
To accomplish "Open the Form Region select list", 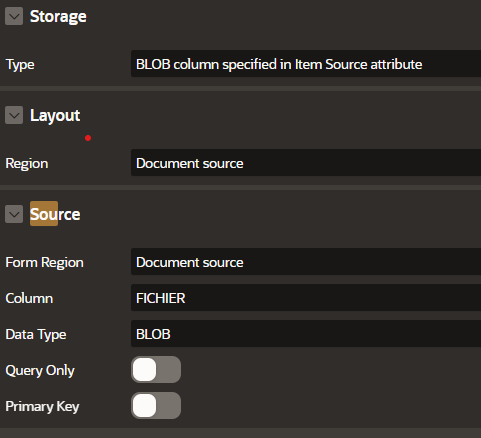I will tap(306, 262).
